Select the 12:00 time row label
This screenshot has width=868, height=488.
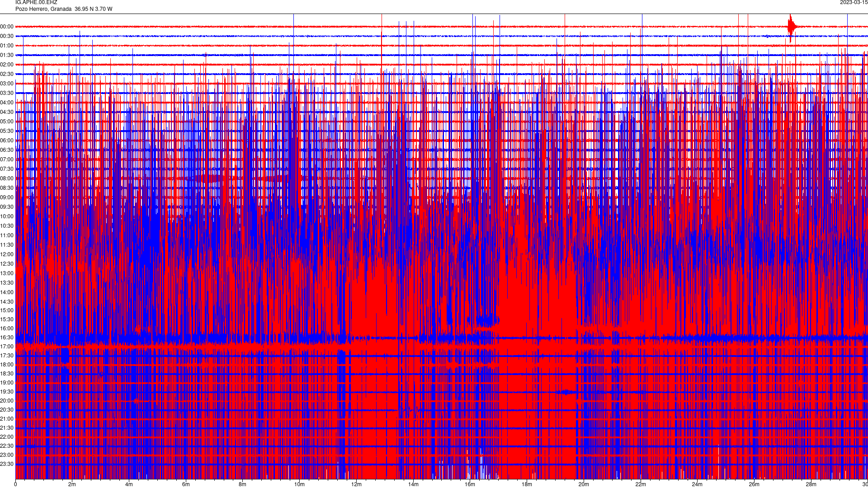coord(7,254)
